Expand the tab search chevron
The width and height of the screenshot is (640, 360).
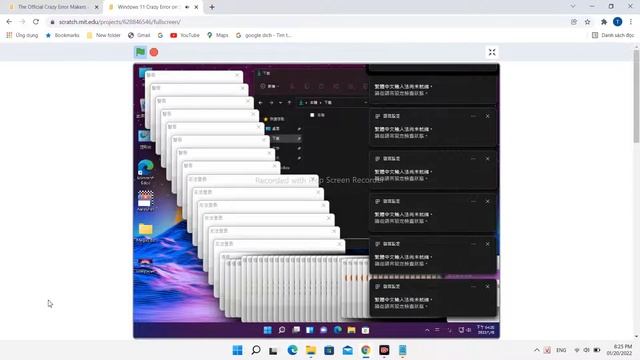[573, 6]
